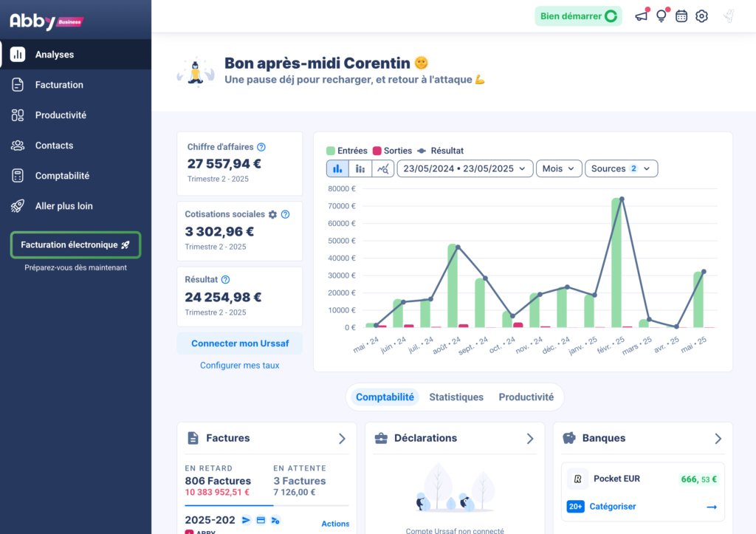Click the rabbit mascot icon top right
Viewport: 756px width, 534px height.
point(729,16)
